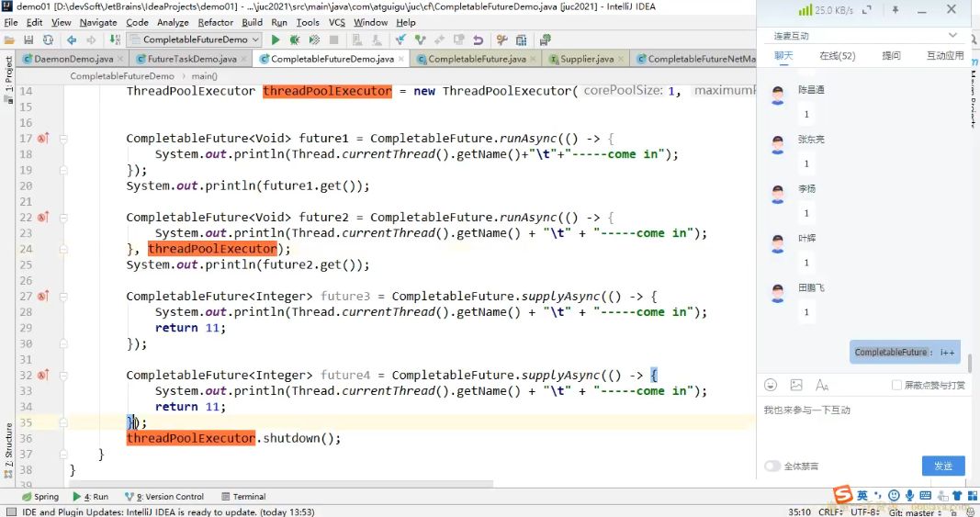Toggle the Sogou 英 input language mode
980x517 pixels.
tap(862, 496)
